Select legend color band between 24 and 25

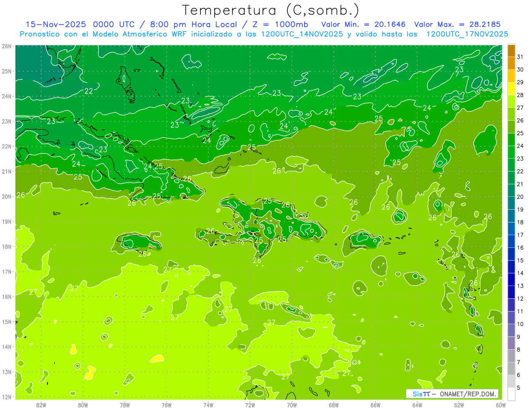pyautogui.click(x=511, y=140)
